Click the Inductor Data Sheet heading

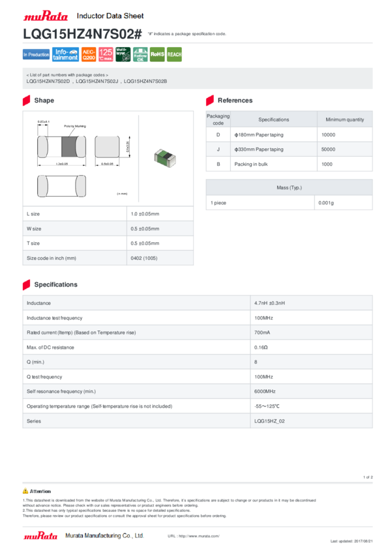(110, 16)
